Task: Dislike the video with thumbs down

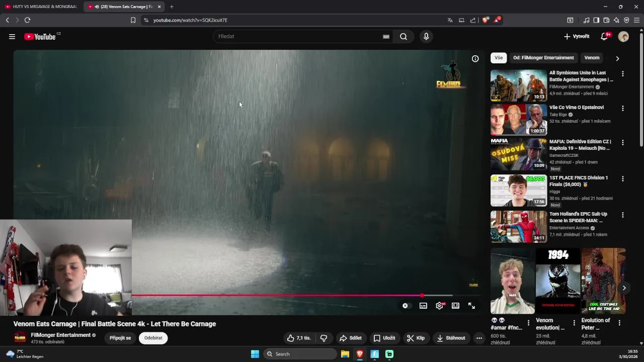Action: click(324, 338)
